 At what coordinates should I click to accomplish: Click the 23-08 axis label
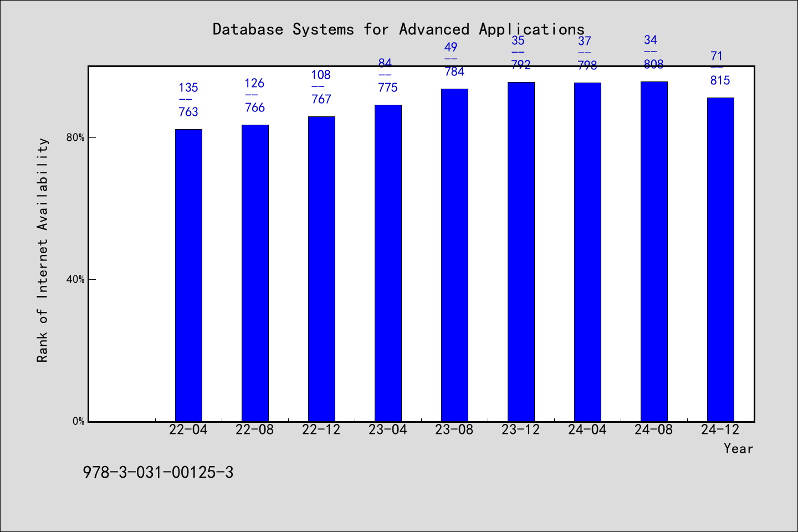(454, 429)
